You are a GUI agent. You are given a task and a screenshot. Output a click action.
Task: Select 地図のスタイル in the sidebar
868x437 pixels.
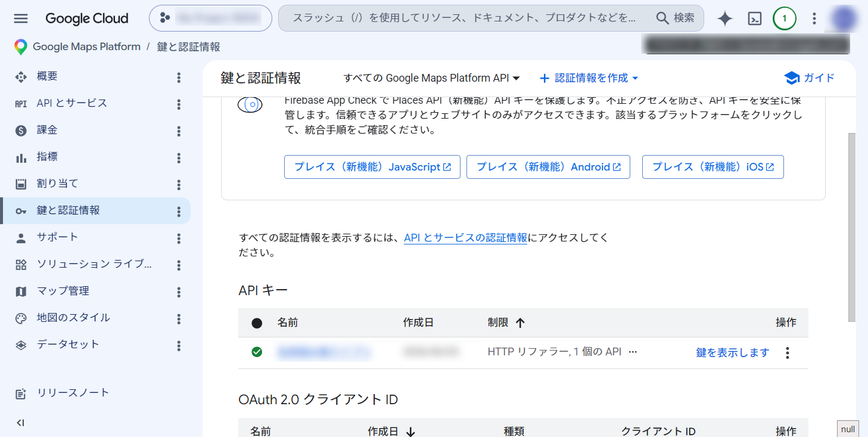73,318
